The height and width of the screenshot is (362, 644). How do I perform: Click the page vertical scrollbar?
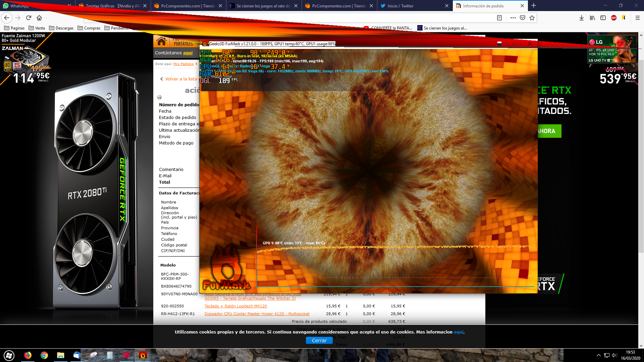tap(641, 156)
